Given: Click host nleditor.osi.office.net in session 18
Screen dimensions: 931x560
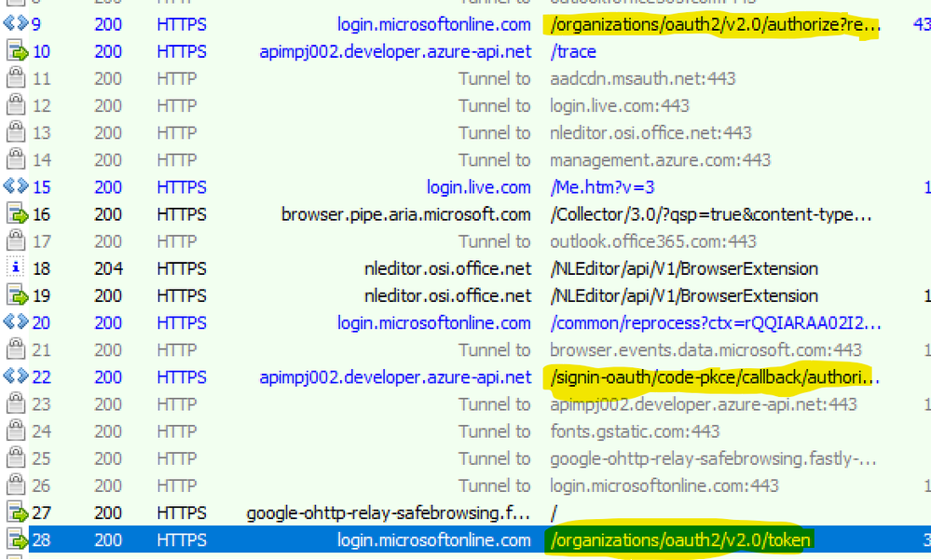Looking at the screenshot, I should click(x=447, y=269).
